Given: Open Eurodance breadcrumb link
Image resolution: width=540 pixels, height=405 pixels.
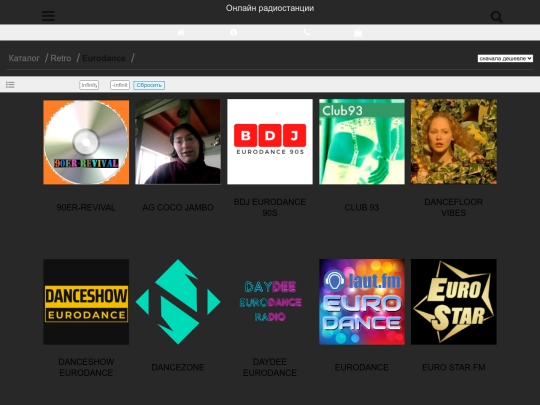Looking at the screenshot, I should point(104,58).
